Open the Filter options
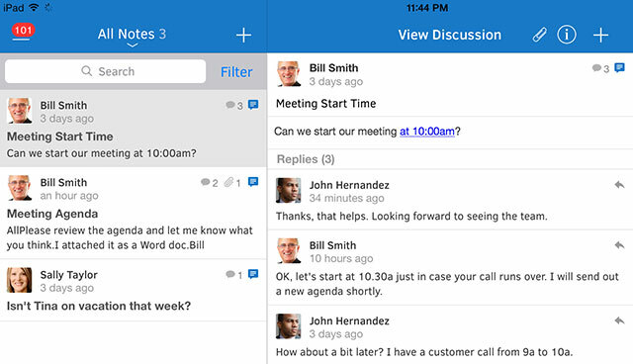Screen dimensions: 633x364 [x=236, y=72]
